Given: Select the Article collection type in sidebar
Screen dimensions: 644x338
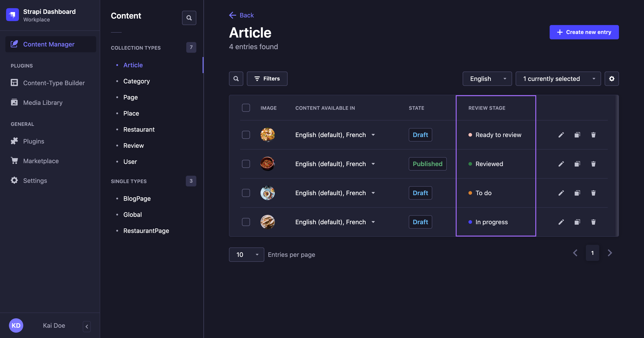Looking at the screenshot, I should click(x=133, y=65).
